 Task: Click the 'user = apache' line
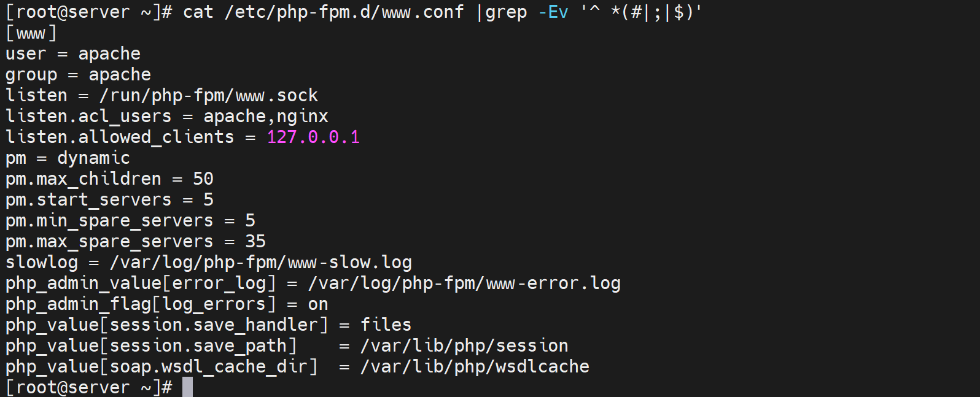[x=73, y=54]
